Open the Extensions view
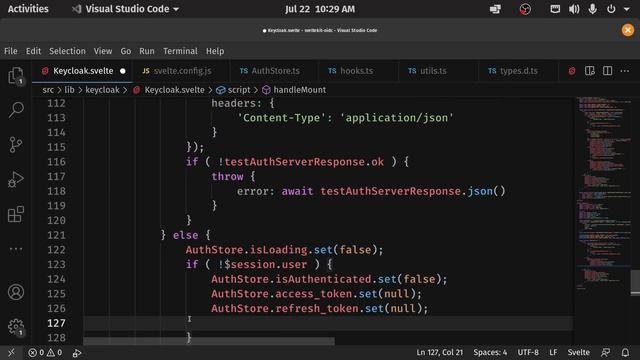This screenshot has width=640, height=360. tap(16, 214)
